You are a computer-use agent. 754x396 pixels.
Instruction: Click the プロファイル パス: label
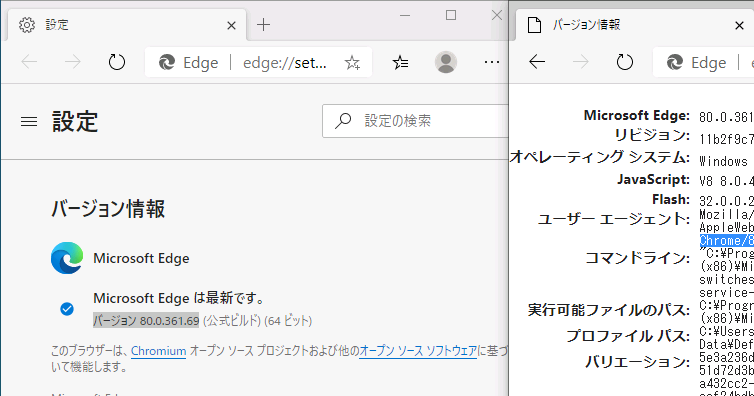click(628, 336)
